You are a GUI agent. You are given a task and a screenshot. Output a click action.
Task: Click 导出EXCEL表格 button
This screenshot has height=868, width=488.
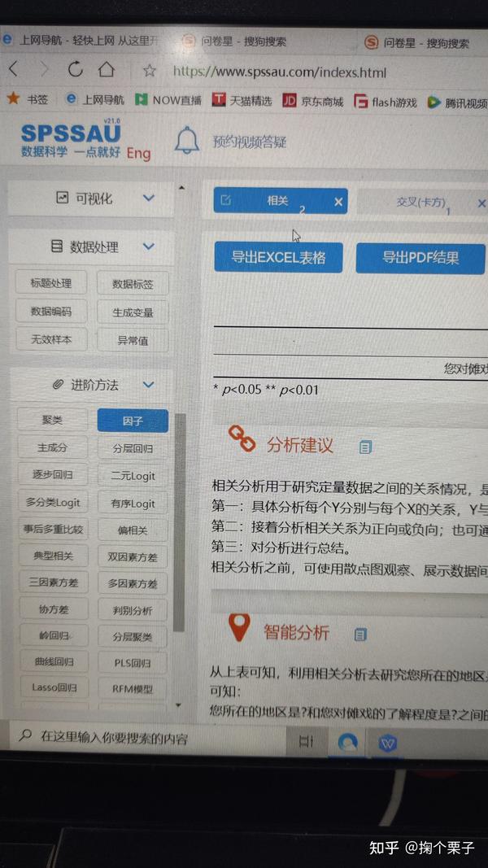tap(278, 257)
